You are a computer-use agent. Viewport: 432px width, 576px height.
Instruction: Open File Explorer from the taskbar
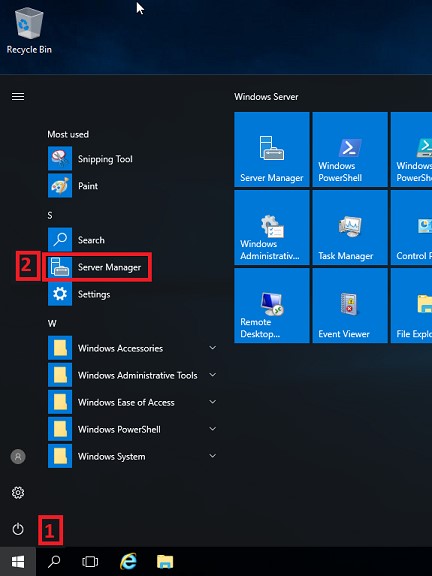click(165, 562)
